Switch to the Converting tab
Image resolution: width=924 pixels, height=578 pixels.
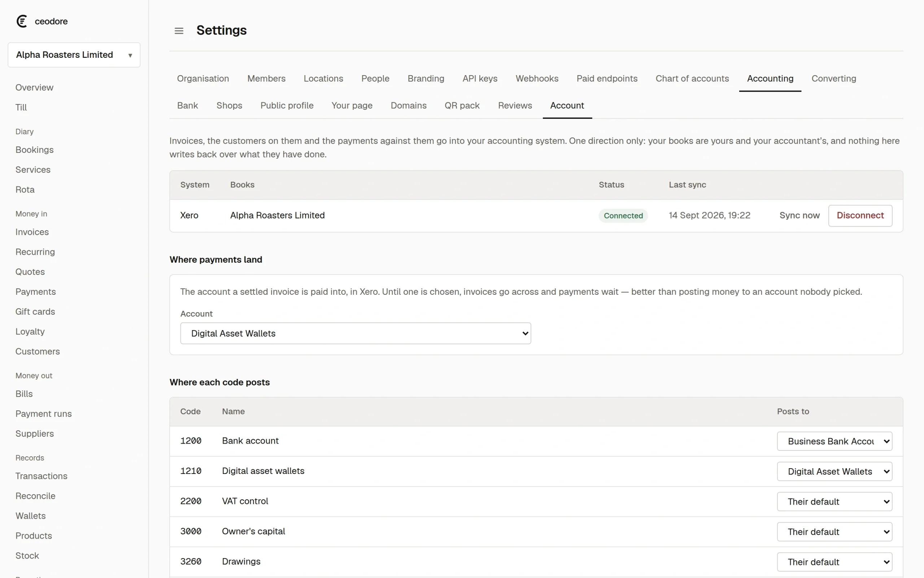click(x=833, y=78)
